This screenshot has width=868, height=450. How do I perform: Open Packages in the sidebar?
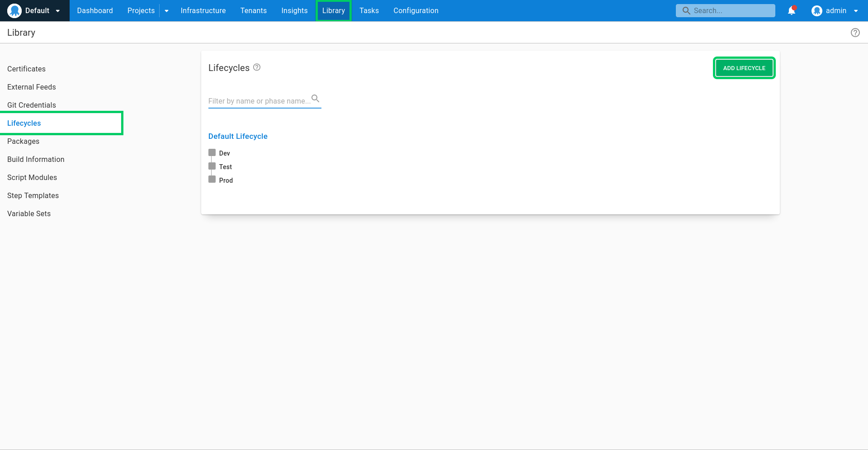tap(23, 141)
